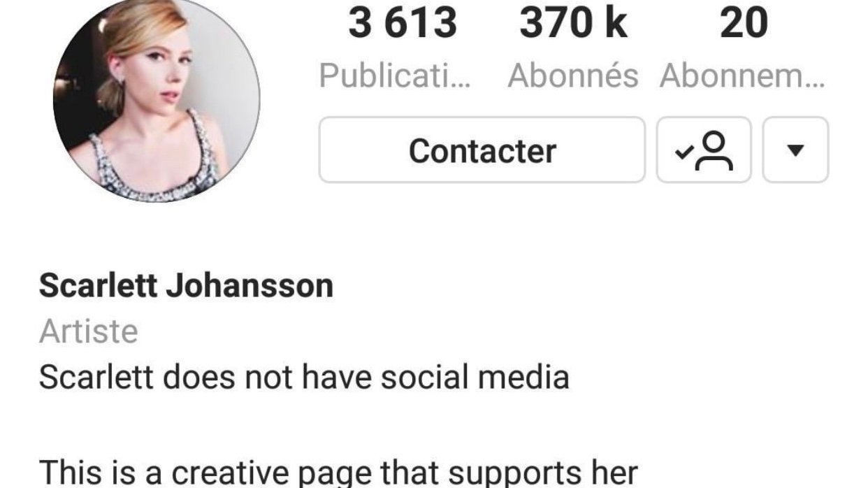Click bio line starting "This is a creative page"

(338, 471)
